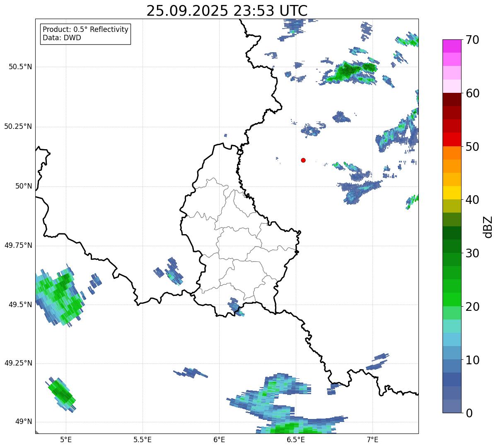Screen dimensions: 498x448
Task: Click the 6°E longitude label
Action: [219, 439]
